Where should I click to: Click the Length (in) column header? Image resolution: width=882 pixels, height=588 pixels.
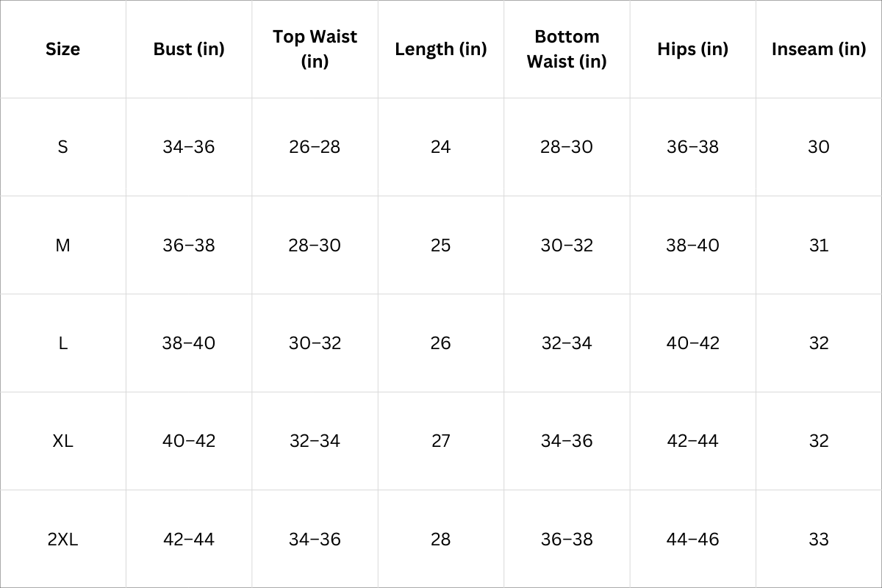[x=440, y=49]
